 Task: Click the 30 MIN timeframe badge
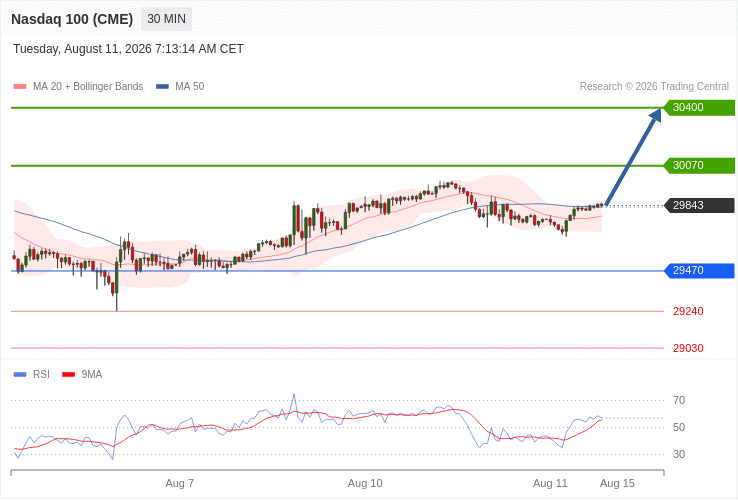[166, 19]
